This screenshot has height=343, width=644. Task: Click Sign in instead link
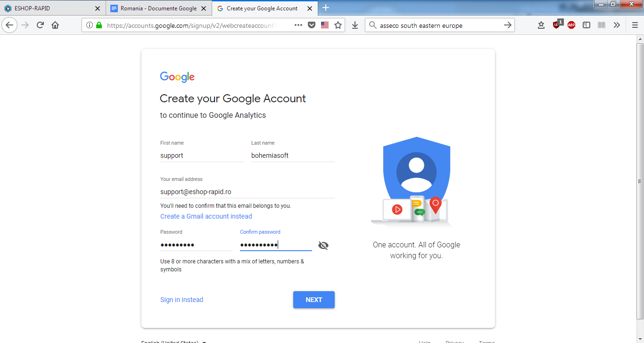(182, 300)
